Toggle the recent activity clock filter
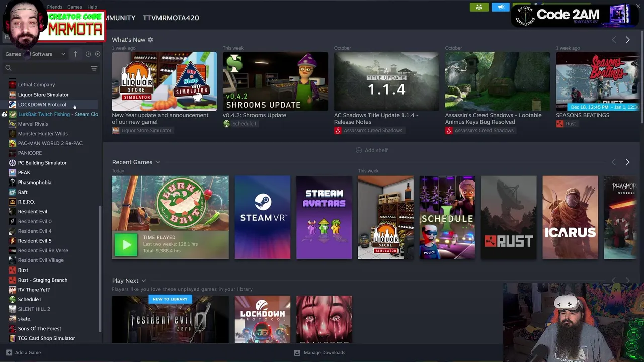This screenshot has width=644, height=362. coord(88,54)
